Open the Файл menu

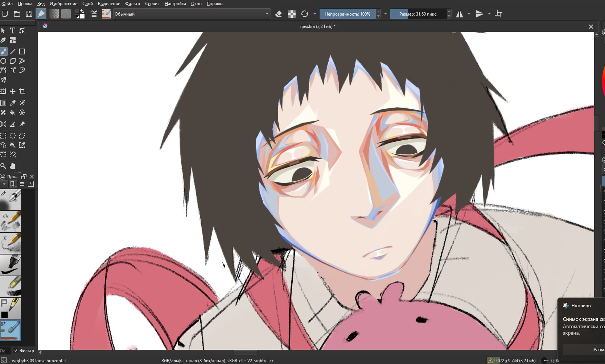point(7,4)
